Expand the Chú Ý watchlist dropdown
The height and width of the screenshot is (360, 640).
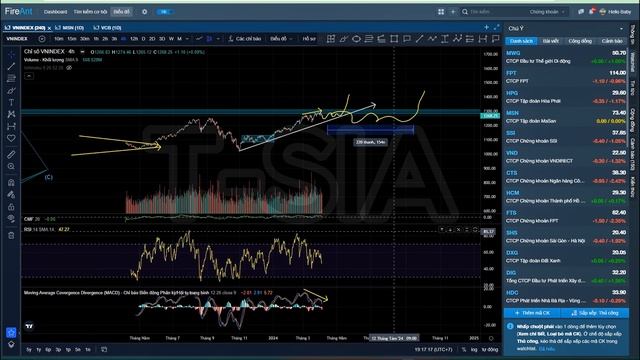tap(621, 29)
